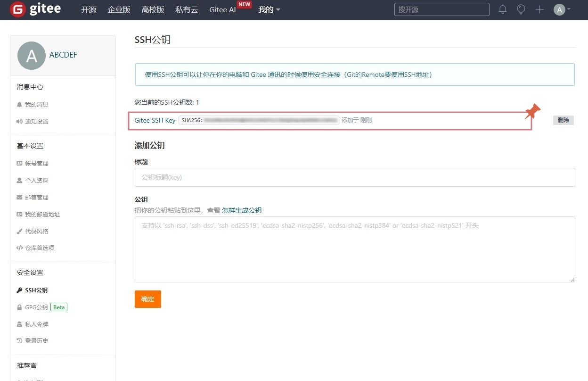Click the 删除 button for SSH key

(563, 120)
